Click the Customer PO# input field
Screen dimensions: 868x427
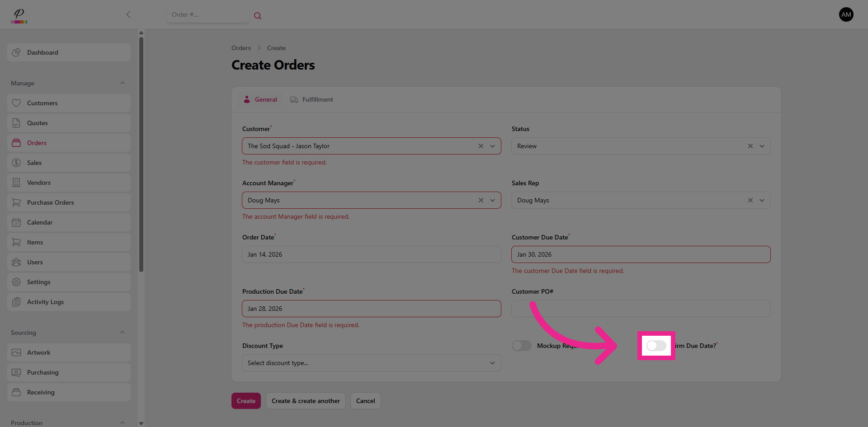(x=641, y=309)
